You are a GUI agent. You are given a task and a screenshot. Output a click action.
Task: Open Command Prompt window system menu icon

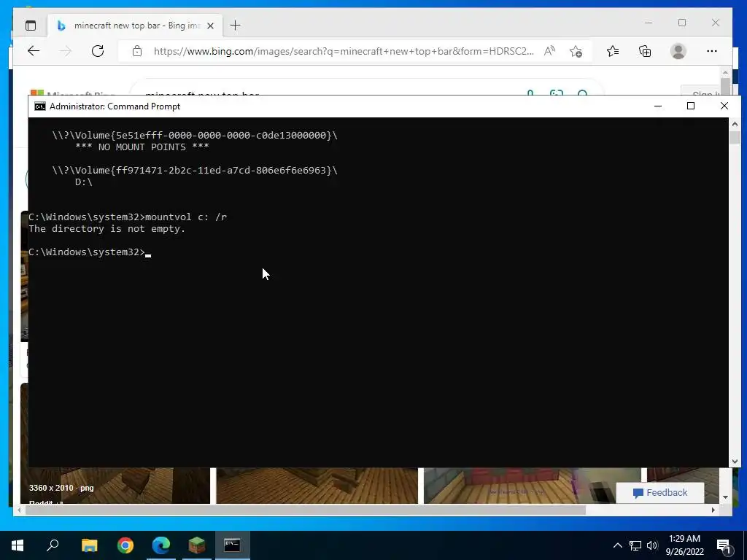coord(40,106)
